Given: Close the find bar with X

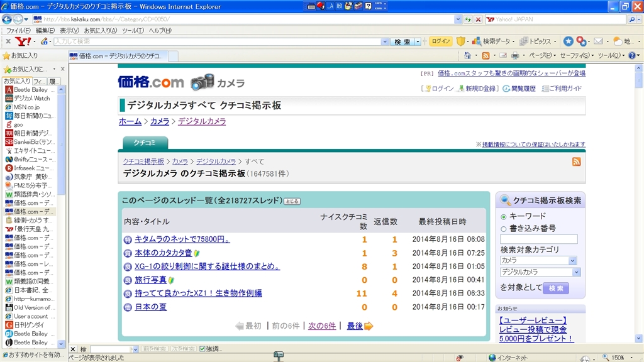Looking at the screenshot, I should coord(73,349).
